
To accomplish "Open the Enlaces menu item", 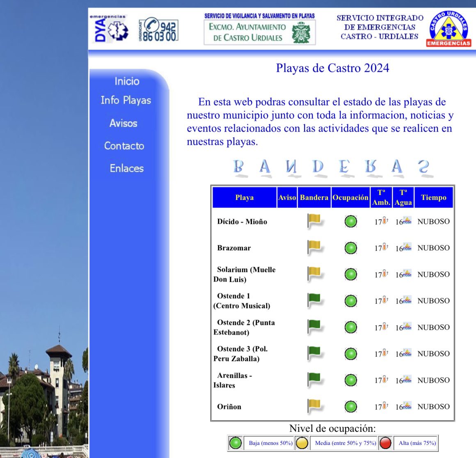I will pyautogui.click(x=126, y=168).
